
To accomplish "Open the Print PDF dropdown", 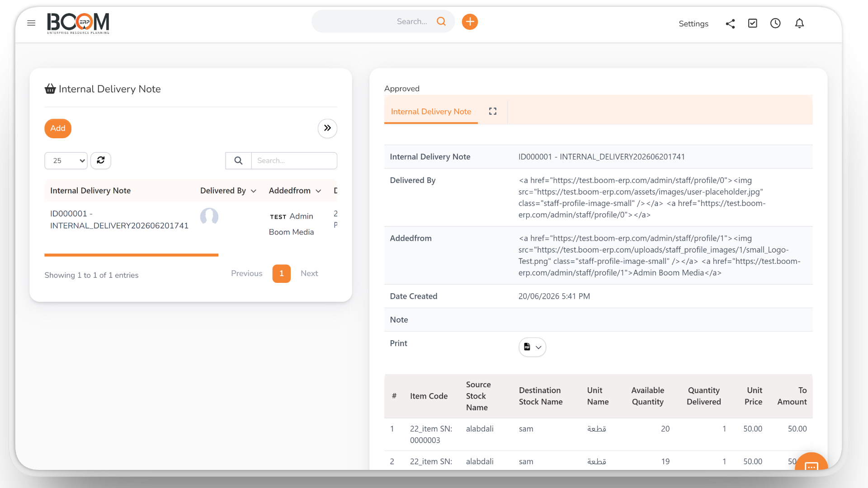I will click(532, 347).
